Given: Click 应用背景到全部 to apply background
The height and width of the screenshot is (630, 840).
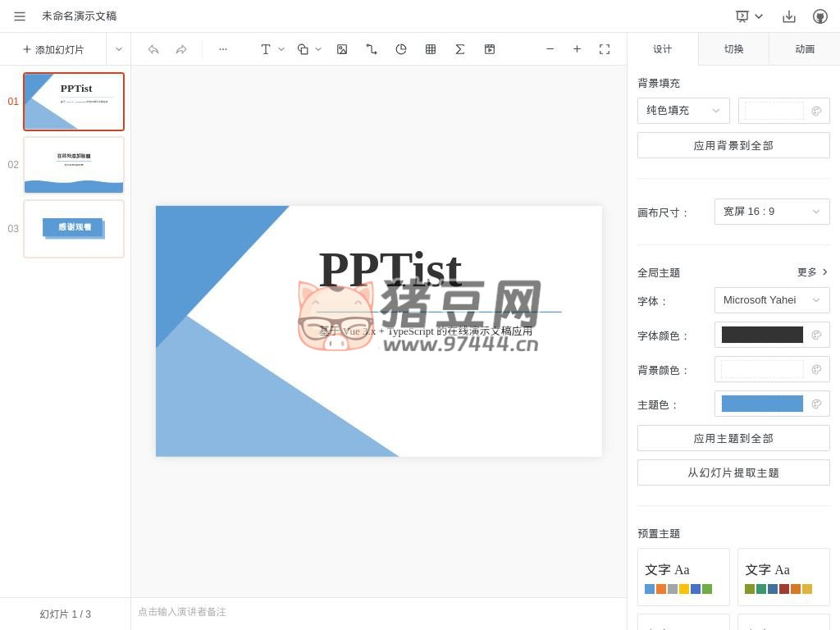Looking at the screenshot, I should [733, 145].
